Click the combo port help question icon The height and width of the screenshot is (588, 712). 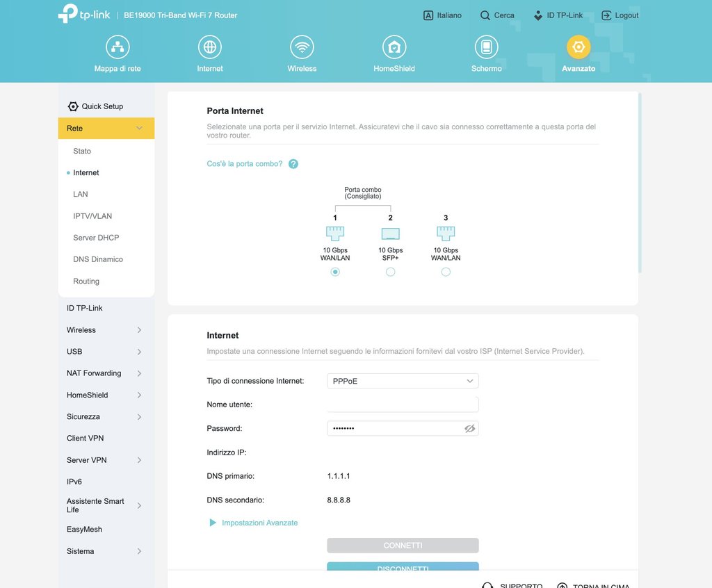[293, 164]
